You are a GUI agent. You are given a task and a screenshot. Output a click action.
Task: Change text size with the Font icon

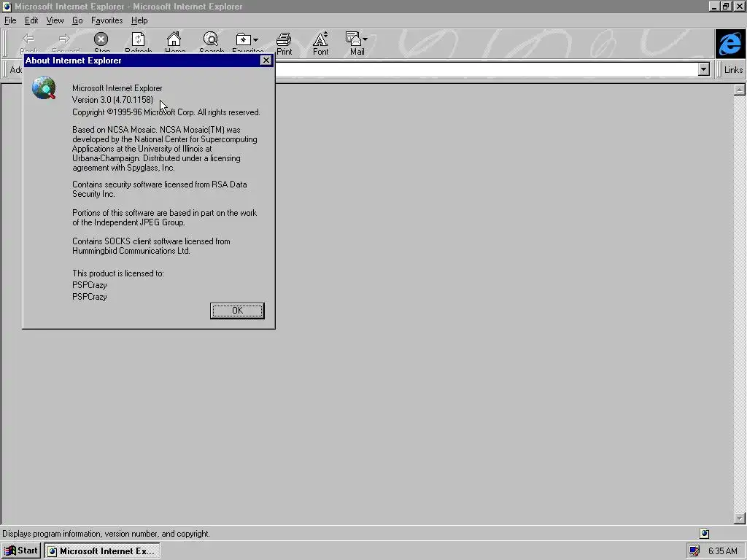[x=320, y=39]
